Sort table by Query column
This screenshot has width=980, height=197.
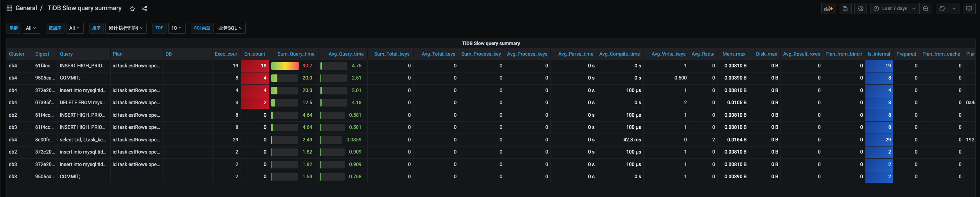(66, 54)
